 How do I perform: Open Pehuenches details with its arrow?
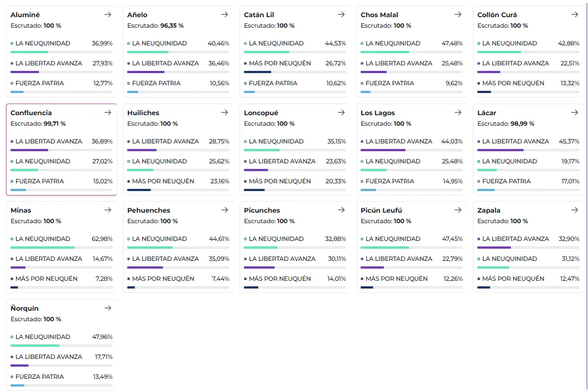225,210
